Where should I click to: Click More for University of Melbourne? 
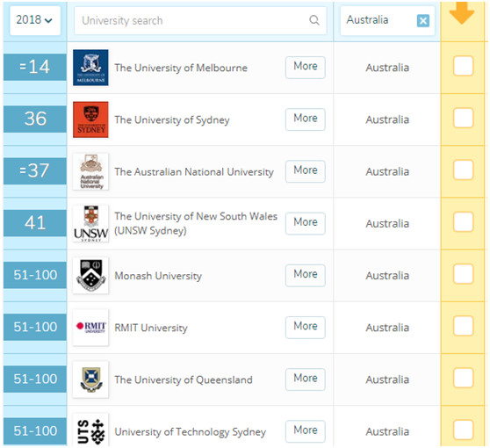click(306, 68)
